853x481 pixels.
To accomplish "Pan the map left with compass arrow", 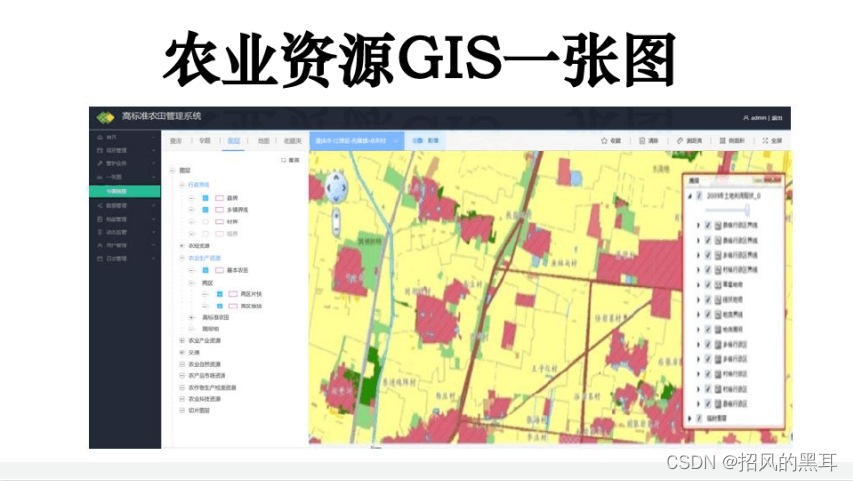I will (x=328, y=188).
